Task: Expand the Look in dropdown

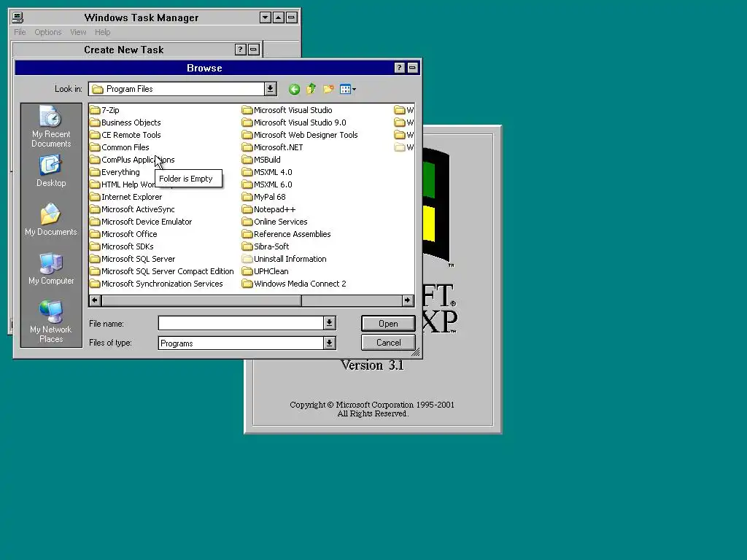Action: 270,89
